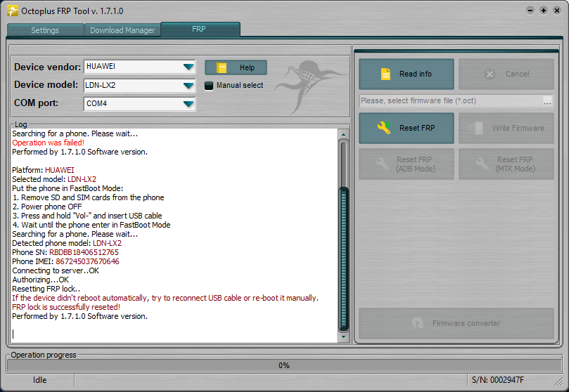This screenshot has height=392, width=576.
Task: Click the Phone IMEI value 867245037670646
Action: (87, 262)
